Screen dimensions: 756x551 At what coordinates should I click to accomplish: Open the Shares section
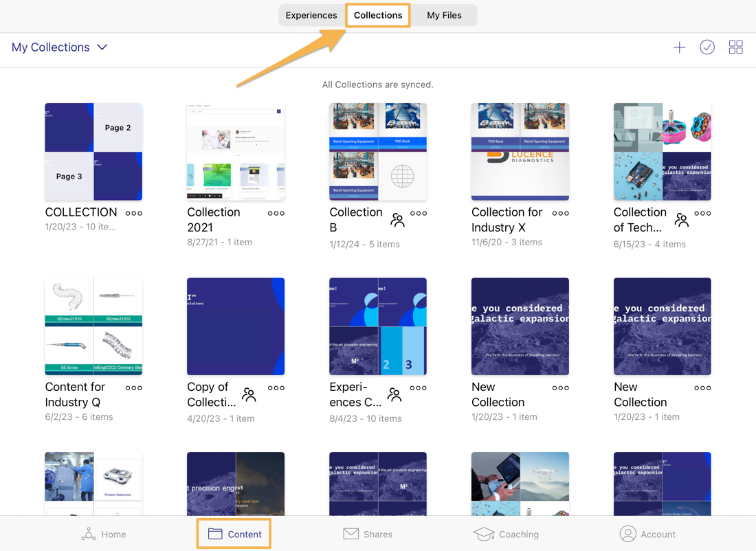click(368, 534)
